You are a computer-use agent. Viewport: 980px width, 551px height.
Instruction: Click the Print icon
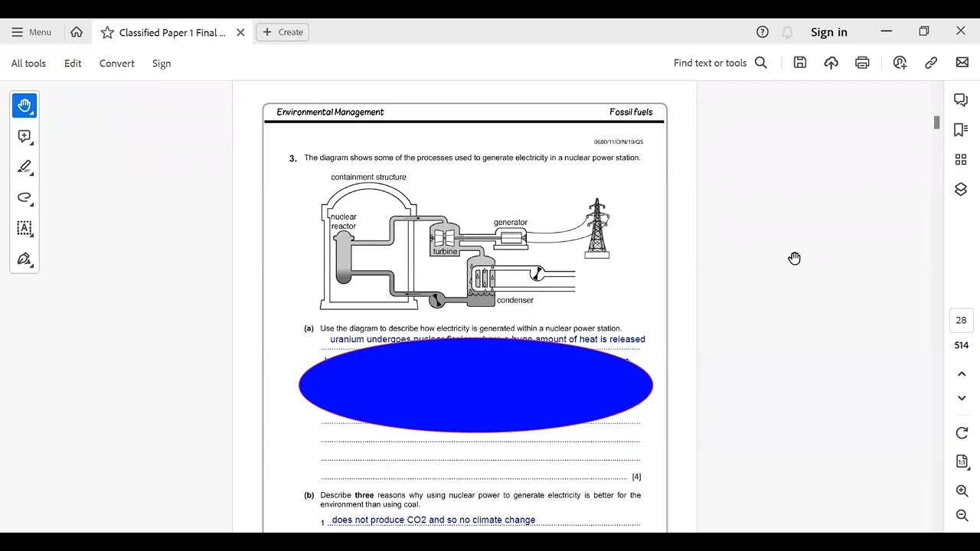(862, 63)
